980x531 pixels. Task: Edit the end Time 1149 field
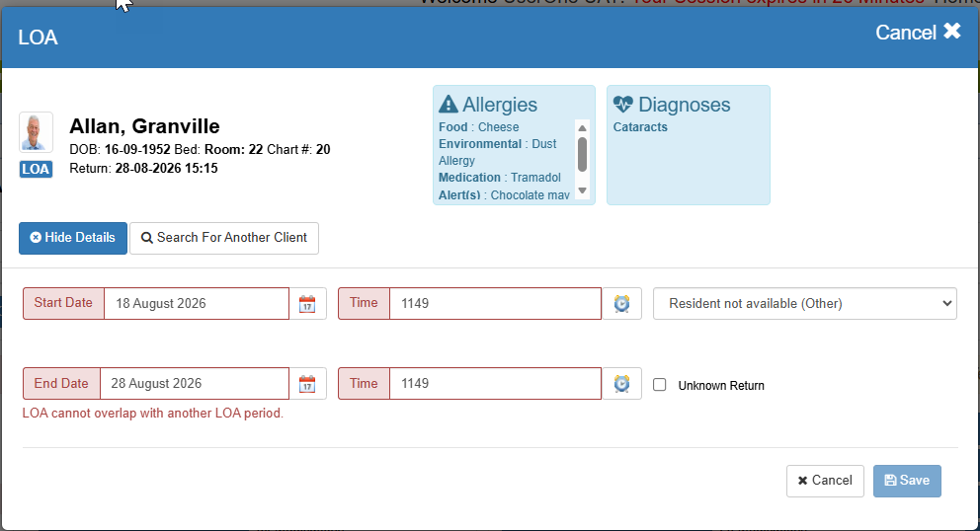(x=495, y=384)
